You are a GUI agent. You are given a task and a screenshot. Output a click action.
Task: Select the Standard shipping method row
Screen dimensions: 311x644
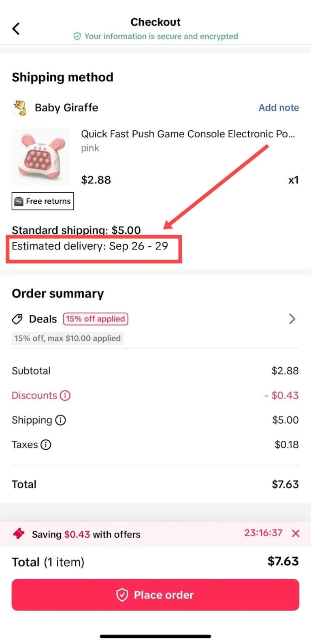tap(76, 230)
